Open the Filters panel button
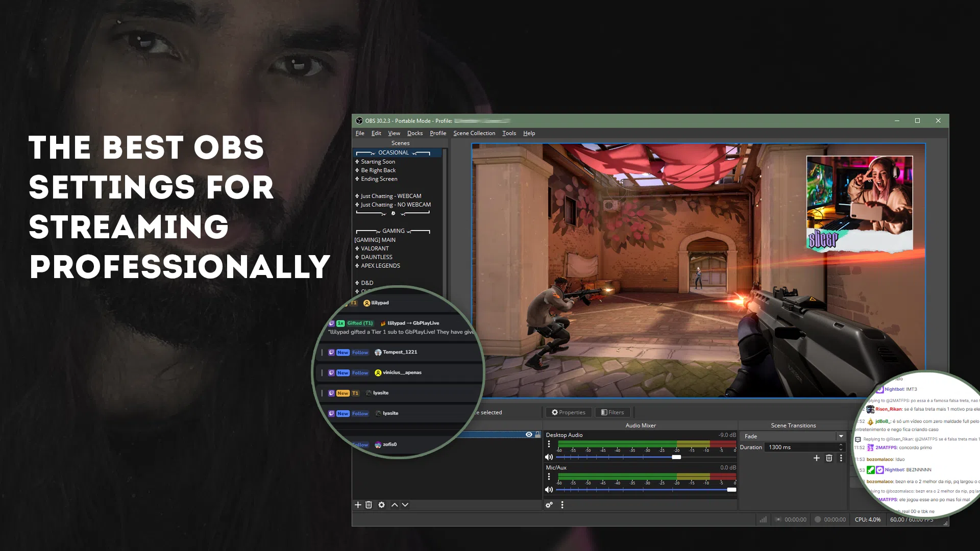980x551 pixels. coord(613,412)
